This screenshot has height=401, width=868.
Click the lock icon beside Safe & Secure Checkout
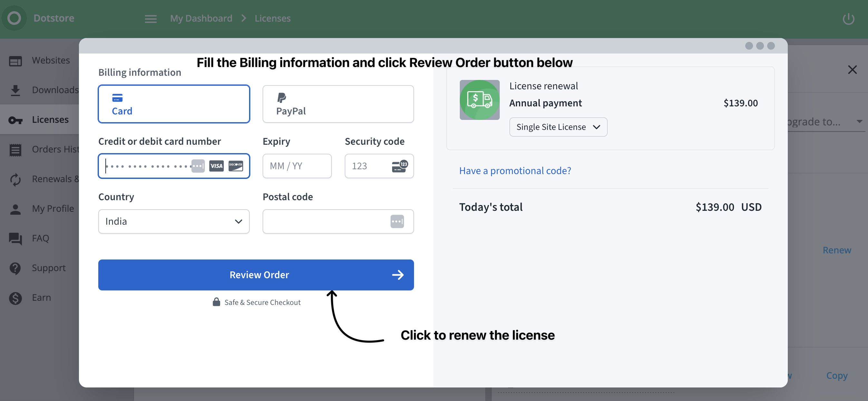[x=216, y=302]
